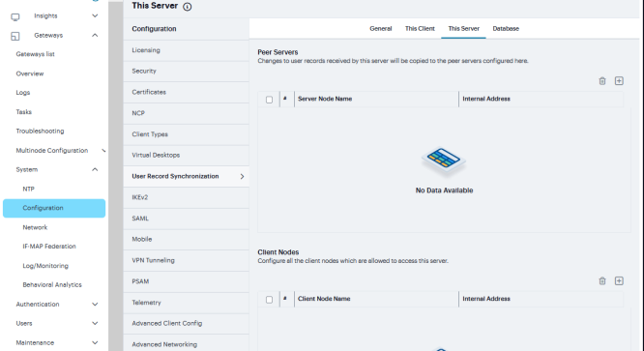
Task: Add a new Peer Server with plus icon
Action: (619, 81)
